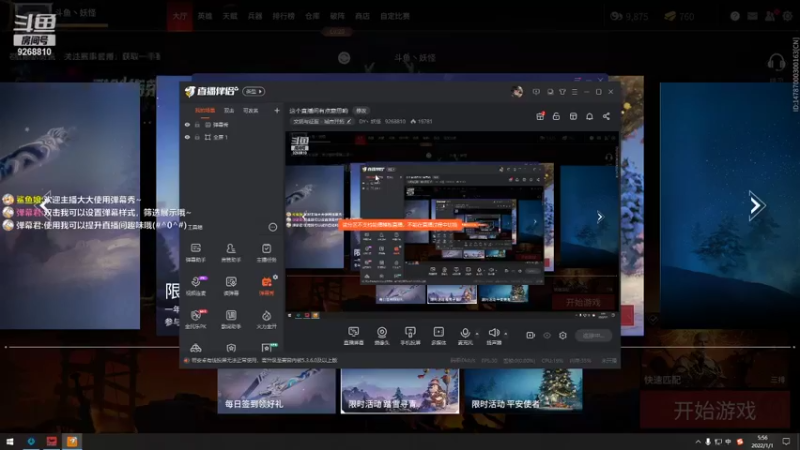Open the store icon in the room header
The width and height of the screenshot is (800, 450).
[573, 116]
